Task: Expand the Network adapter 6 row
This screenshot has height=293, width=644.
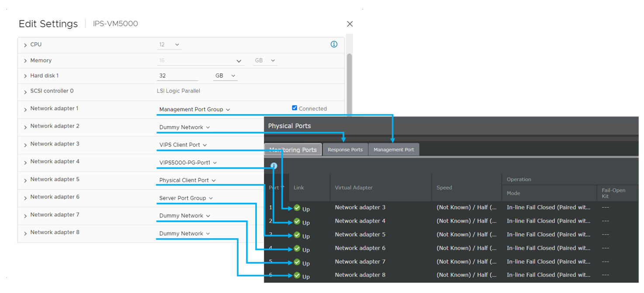Action: 25,198
